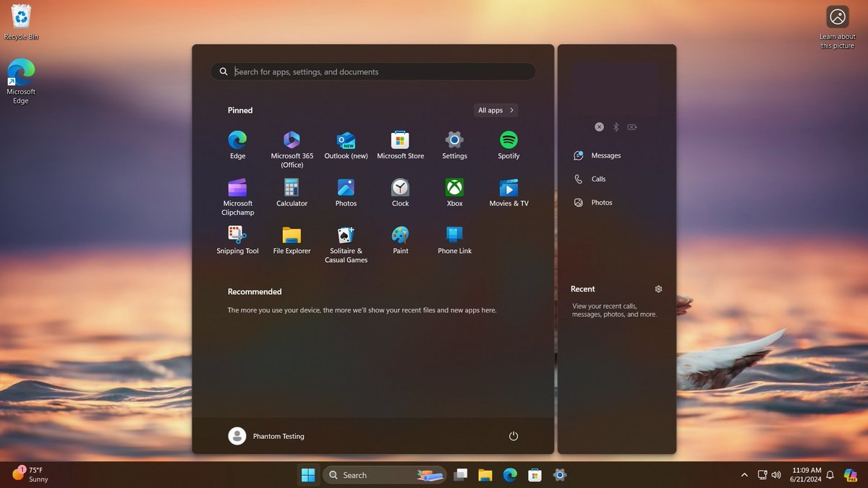Show hidden system tray icons chevron
Image resolution: width=868 pixels, height=488 pixels.
744,475
